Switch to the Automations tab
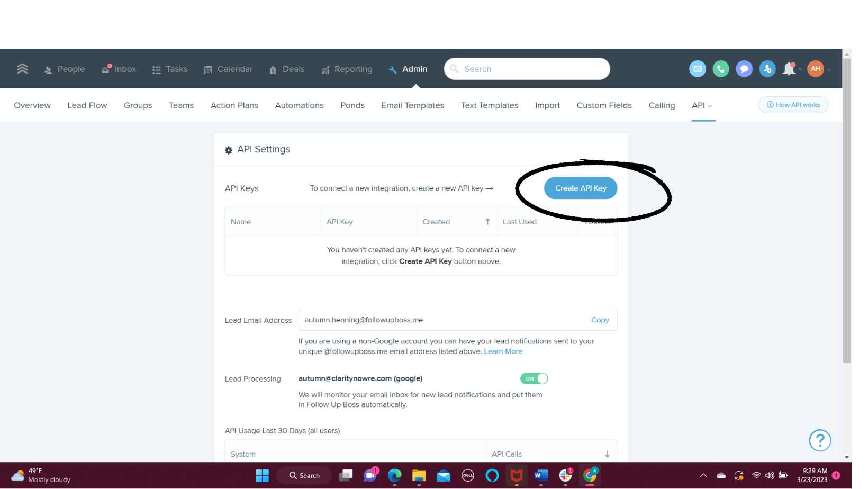 pos(300,105)
